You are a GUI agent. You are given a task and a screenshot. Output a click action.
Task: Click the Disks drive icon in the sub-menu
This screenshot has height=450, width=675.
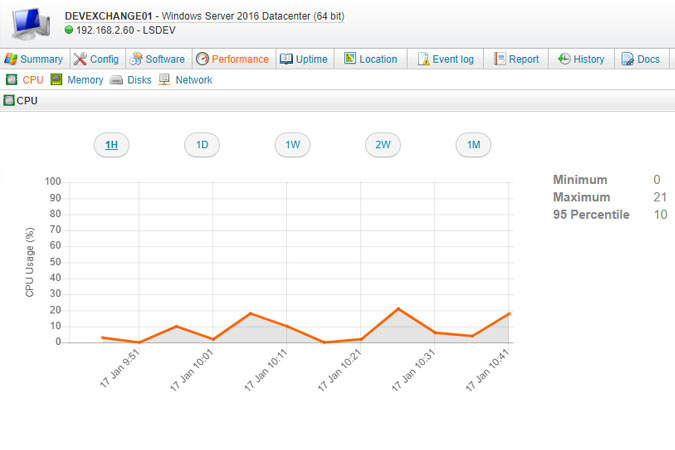coord(117,79)
